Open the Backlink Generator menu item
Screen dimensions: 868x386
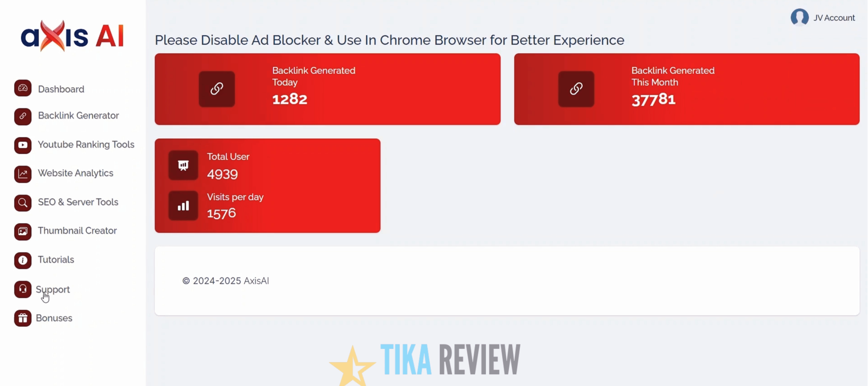(78, 116)
